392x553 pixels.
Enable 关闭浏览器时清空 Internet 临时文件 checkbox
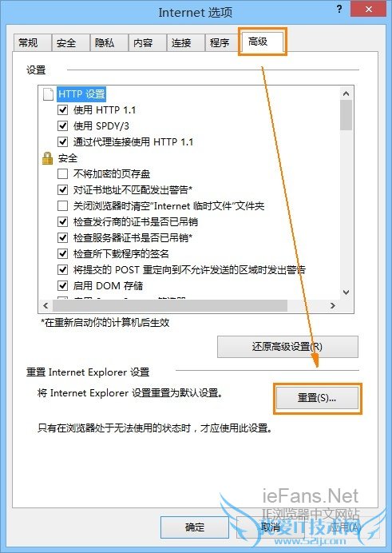click(x=63, y=206)
